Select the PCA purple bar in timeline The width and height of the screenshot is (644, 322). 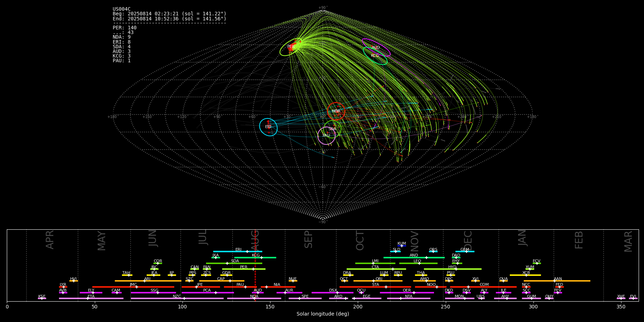click(x=208, y=292)
